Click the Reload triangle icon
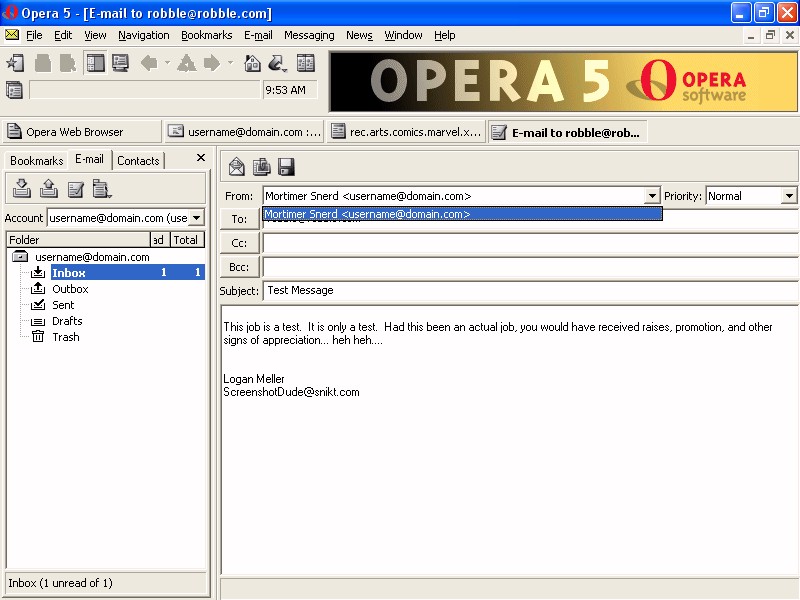800x600 pixels. point(186,63)
